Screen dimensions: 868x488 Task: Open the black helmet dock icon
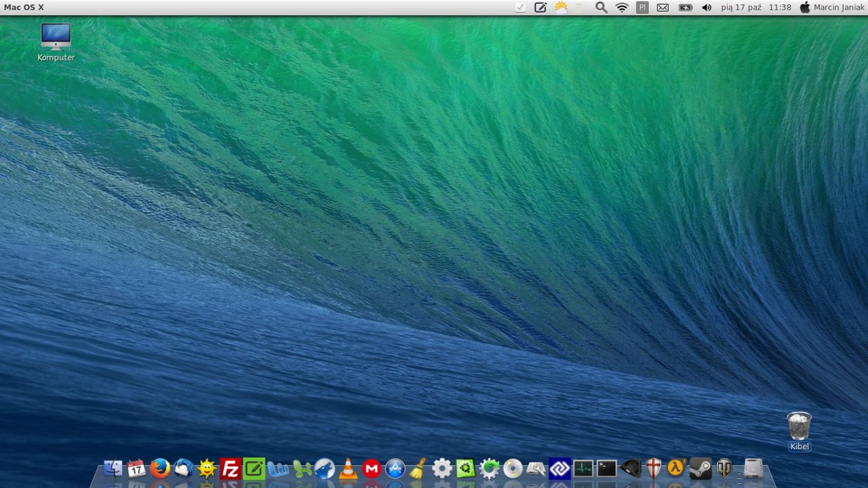click(x=630, y=468)
